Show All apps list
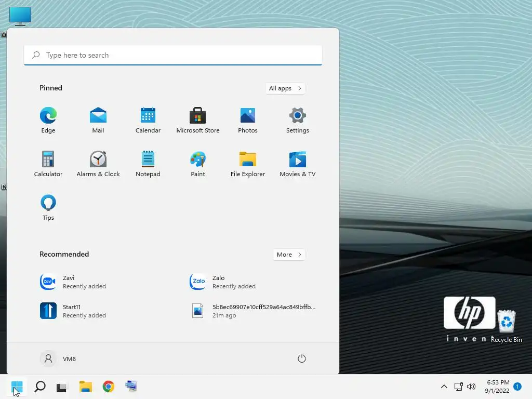This screenshot has width=532, height=399. pos(285,88)
